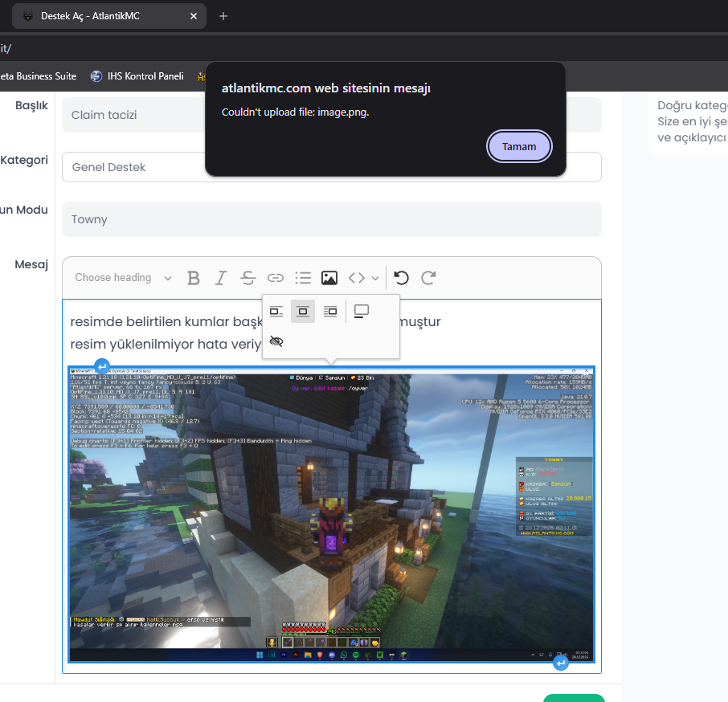Click the insert image toolbar icon
Viewport: 728px width, 702px height.
(x=329, y=278)
